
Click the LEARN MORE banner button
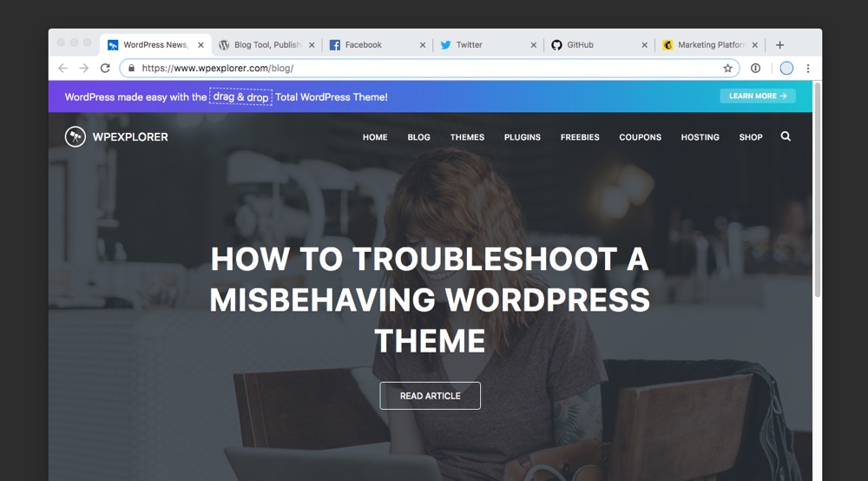757,96
